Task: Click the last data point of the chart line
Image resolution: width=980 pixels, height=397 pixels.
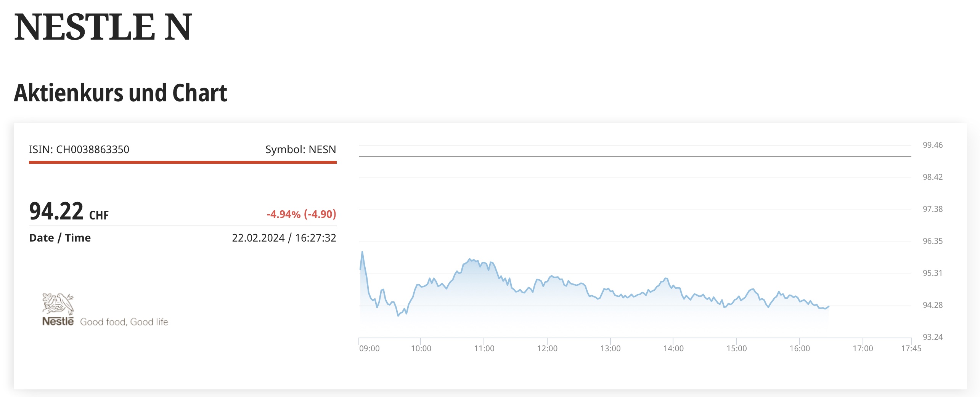Action: click(x=829, y=306)
